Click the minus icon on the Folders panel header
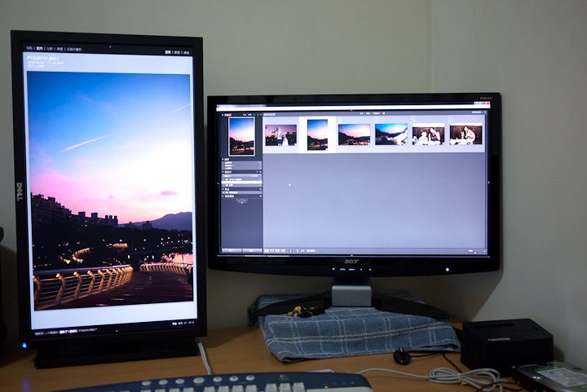The height and width of the screenshot is (392, 587). 257,172
